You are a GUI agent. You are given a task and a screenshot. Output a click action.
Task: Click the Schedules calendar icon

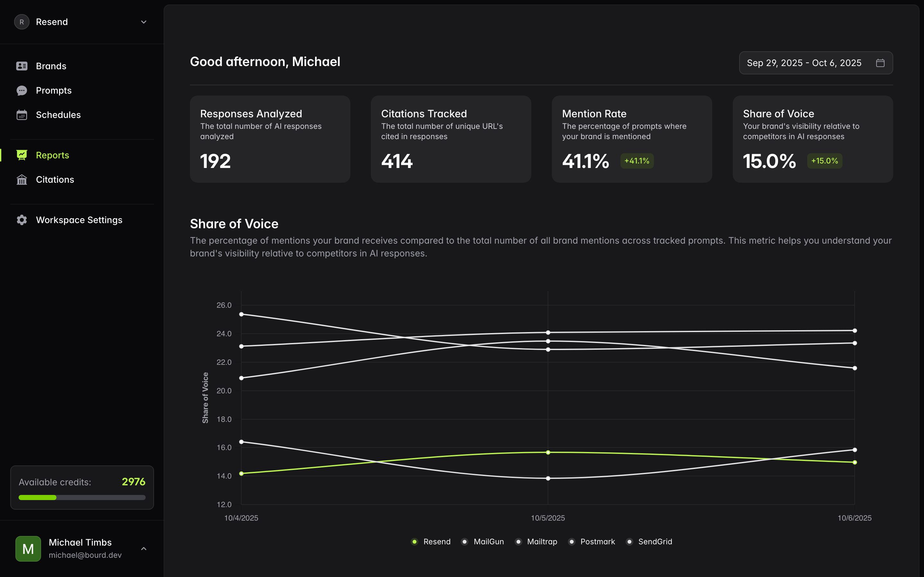pos(22,114)
